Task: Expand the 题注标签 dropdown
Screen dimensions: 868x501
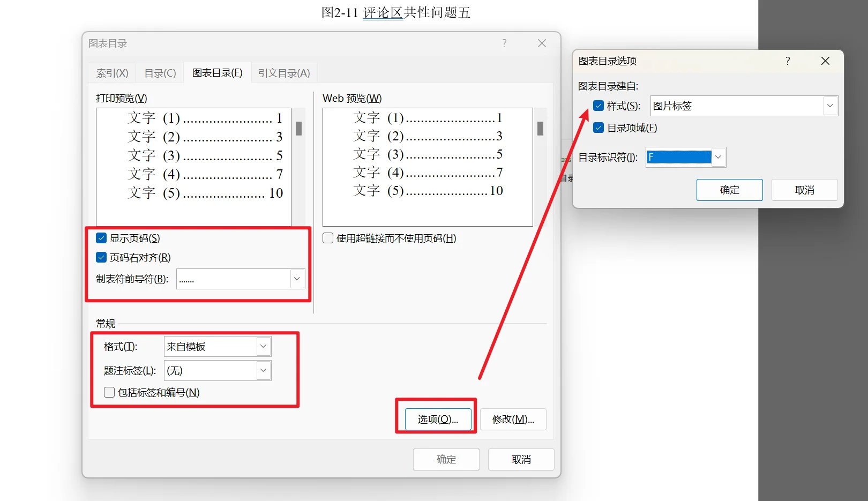Action: pos(263,370)
